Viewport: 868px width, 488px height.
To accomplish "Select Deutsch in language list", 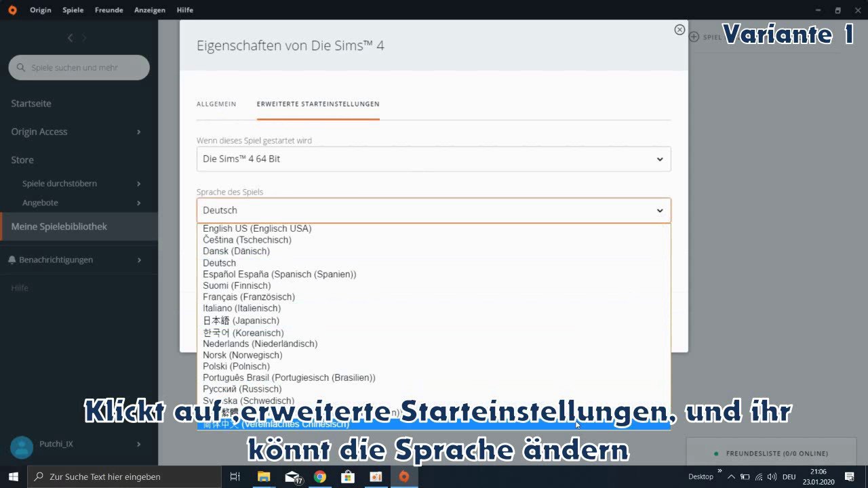I will [433, 263].
